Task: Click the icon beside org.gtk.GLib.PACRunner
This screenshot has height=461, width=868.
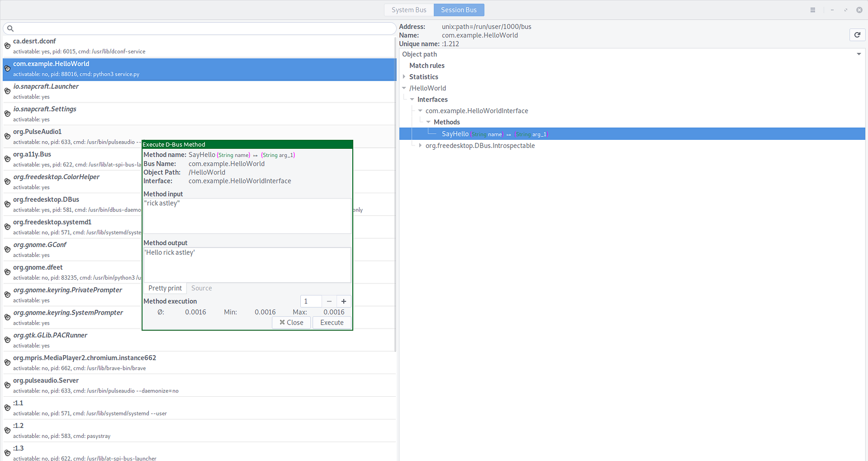Action: pos(8,340)
